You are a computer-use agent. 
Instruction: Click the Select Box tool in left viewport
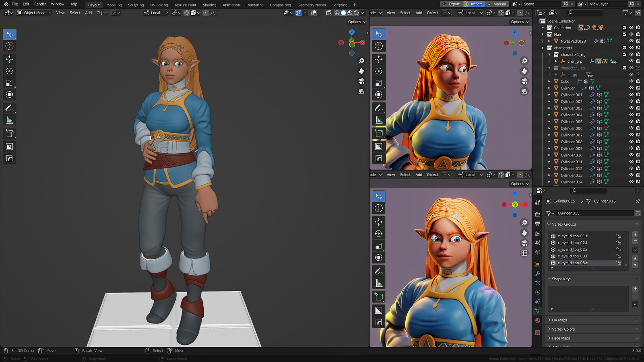[10, 34]
